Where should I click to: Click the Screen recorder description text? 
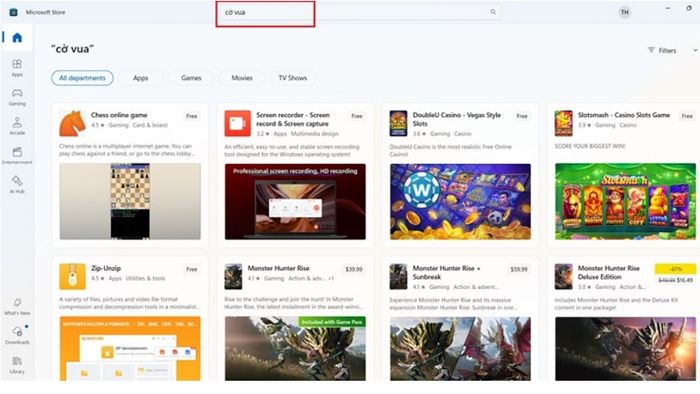click(292, 150)
